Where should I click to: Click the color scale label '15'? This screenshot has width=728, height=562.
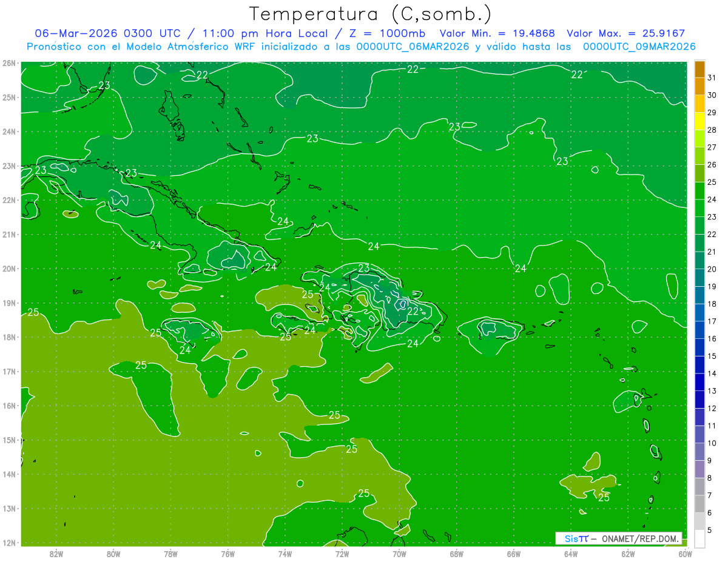pyautogui.click(x=712, y=356)
